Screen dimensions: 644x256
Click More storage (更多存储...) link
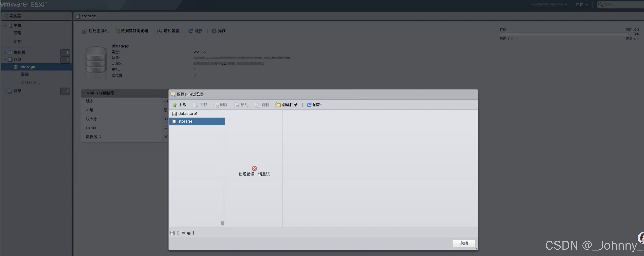tap(30, 83)
